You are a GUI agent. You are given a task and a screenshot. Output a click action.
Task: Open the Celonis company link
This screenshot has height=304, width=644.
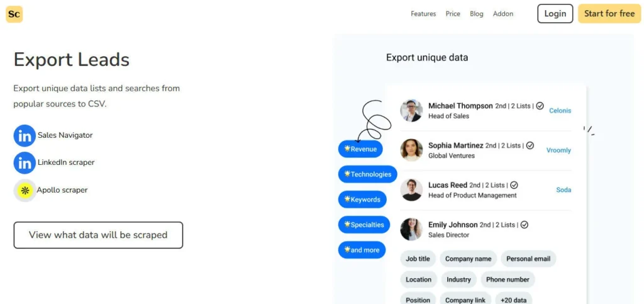point(560,111)
